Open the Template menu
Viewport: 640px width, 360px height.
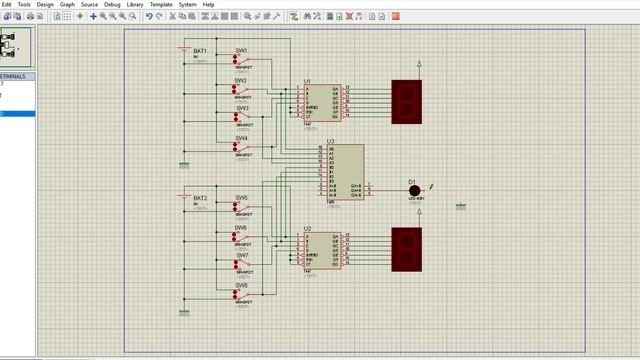click(161, 4)
